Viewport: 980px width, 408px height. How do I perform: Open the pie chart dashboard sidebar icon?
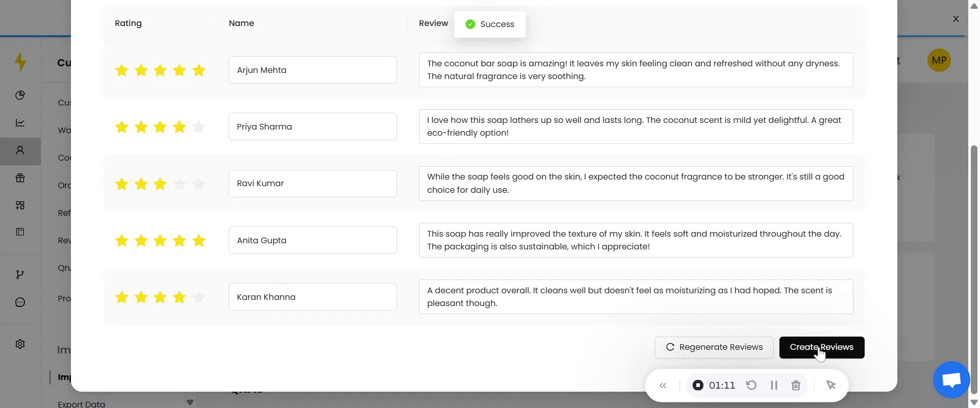pyautogui.click(x=20, y=95)
